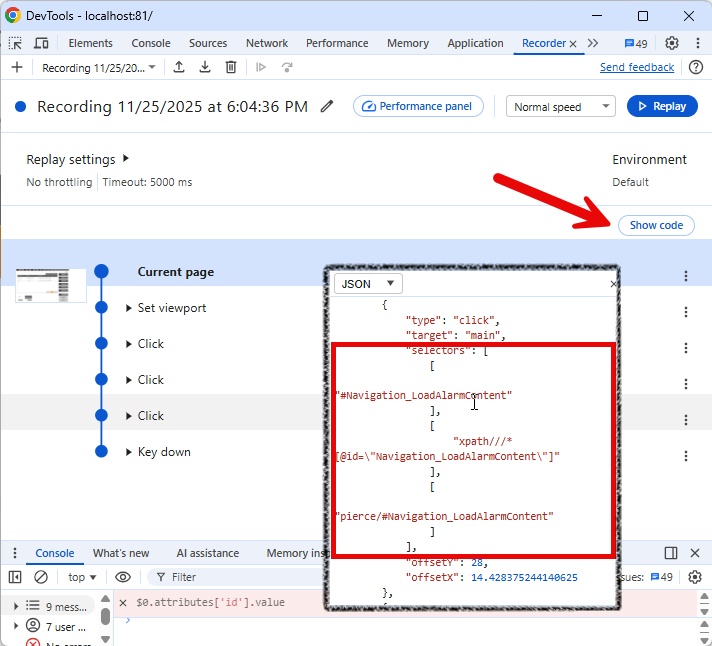
Task: Click the Send feedback link
Action: coord(637,67)
